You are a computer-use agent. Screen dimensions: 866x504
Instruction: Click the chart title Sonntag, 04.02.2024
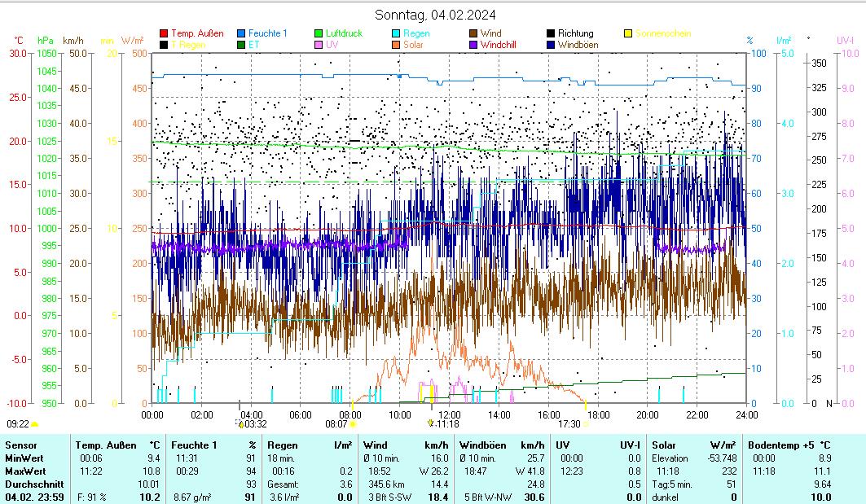pyautogui.click(x=435, y=15)
